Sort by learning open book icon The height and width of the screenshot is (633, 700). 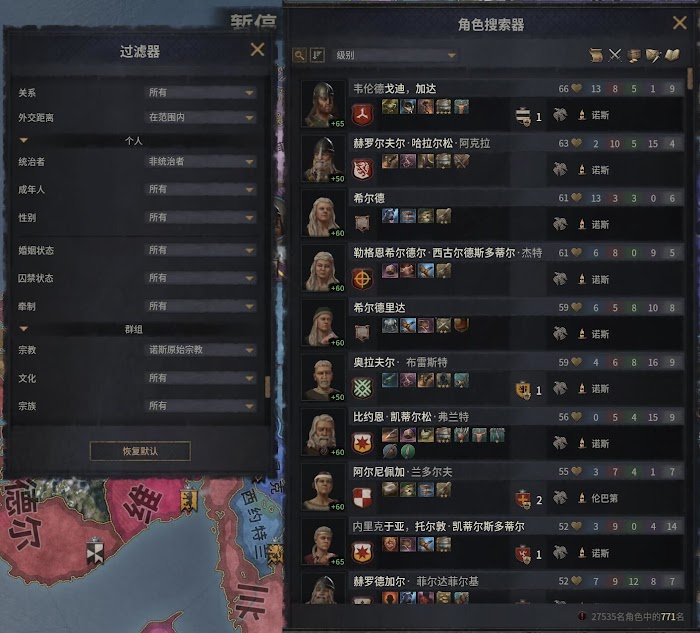coord(672,55)
